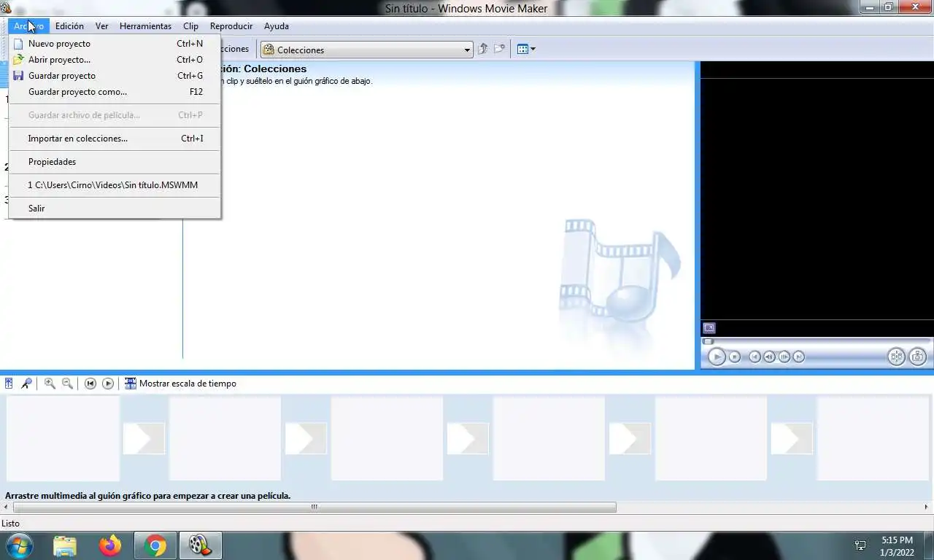The height and width of the screenshot is (560, 934).
Task: Click the storyboard horizontal scrollbar thumb
Action: click(314, 507)
